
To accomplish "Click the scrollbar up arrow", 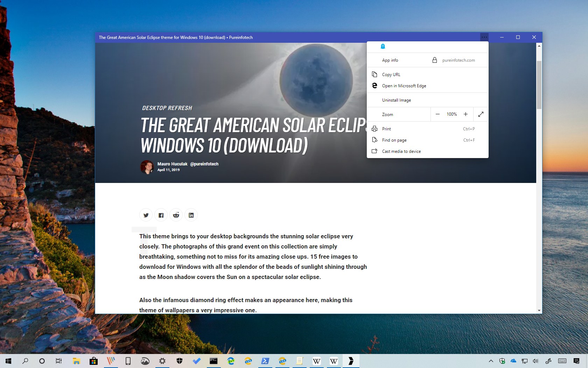I will [x=539, y=46].
